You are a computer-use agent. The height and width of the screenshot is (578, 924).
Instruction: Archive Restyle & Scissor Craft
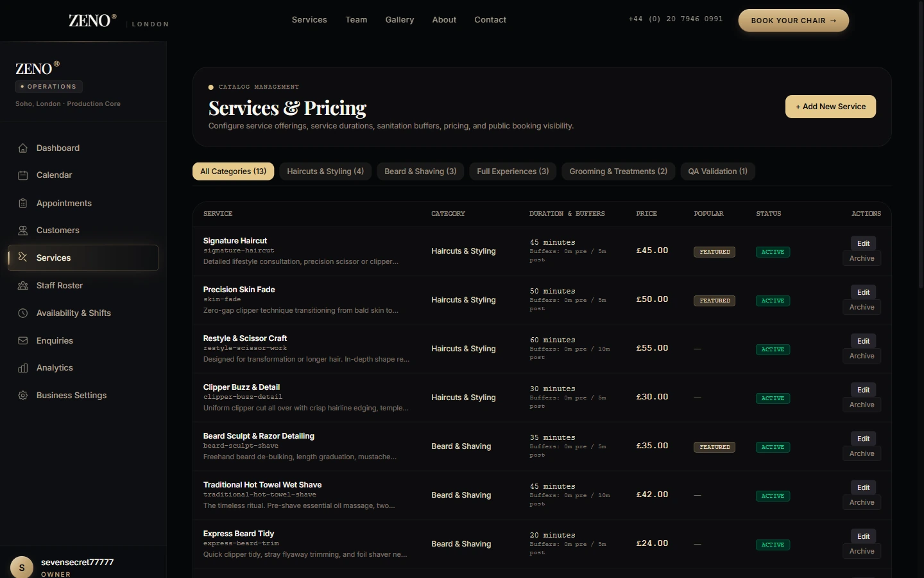tap(862, 356)
